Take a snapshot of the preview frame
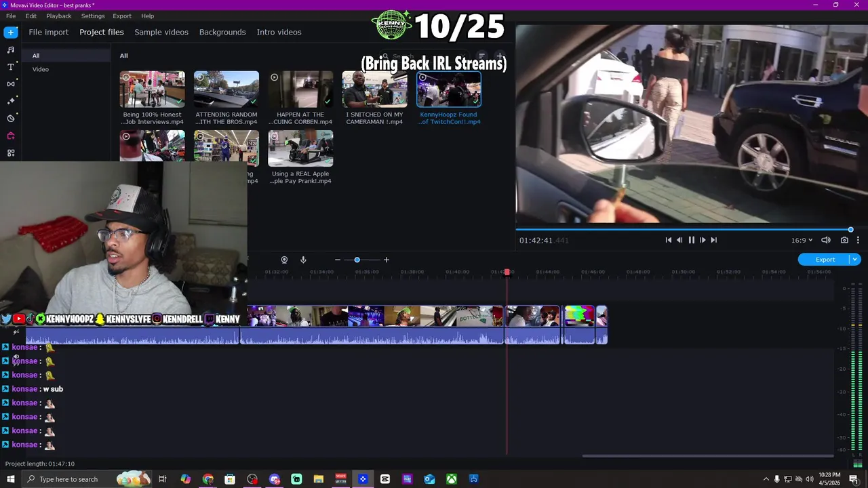 click(844, 240)
